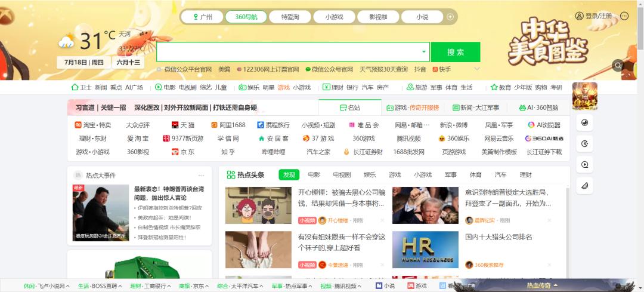Click the star icon beside 教育

494,87
